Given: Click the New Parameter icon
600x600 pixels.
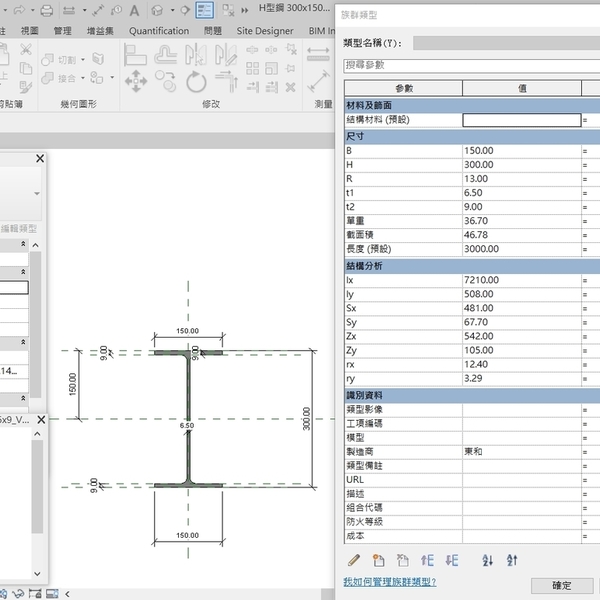Looking at the screenshot, I should click(378, 561).
